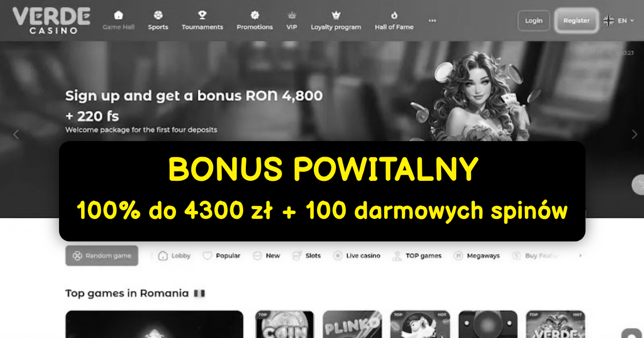Open the Game Hall home icon
This screenshot has height=338, width=644.
(x=119, y=15)
